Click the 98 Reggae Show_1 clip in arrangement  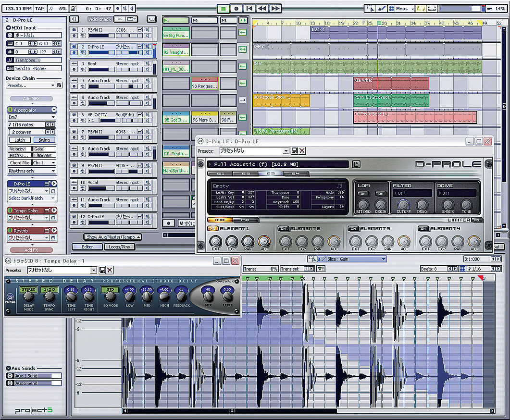281,100
